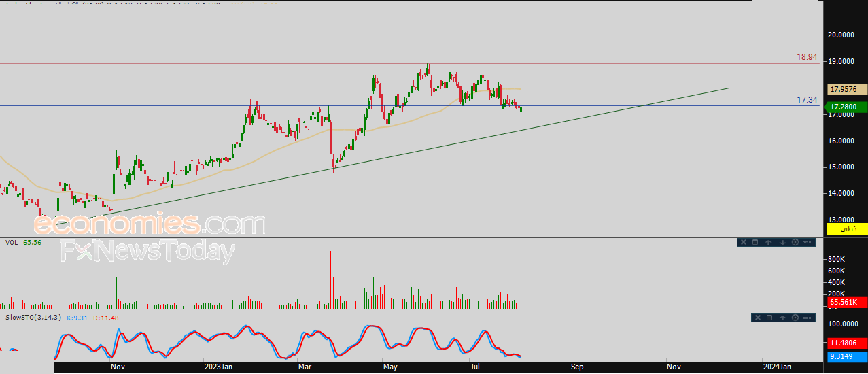Select the VOL 65.56 indicator label
The height and width of the screenshot is (374, 868).
(23, 242)
